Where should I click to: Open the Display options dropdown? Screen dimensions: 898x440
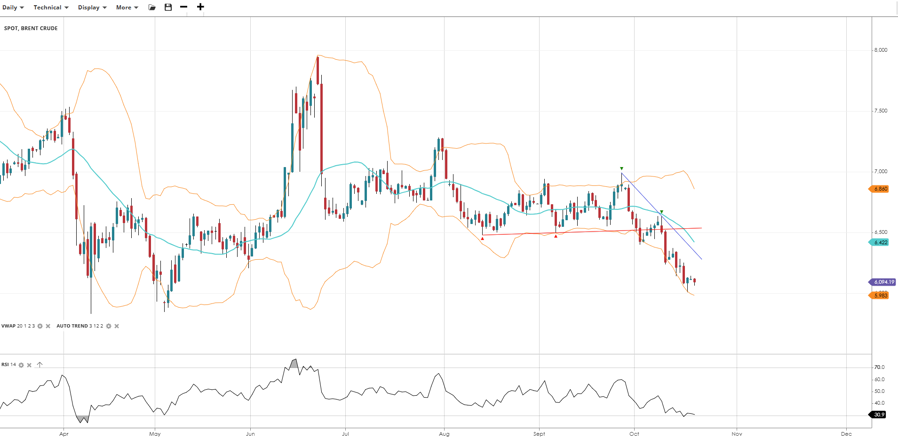(x=92, y=7)
